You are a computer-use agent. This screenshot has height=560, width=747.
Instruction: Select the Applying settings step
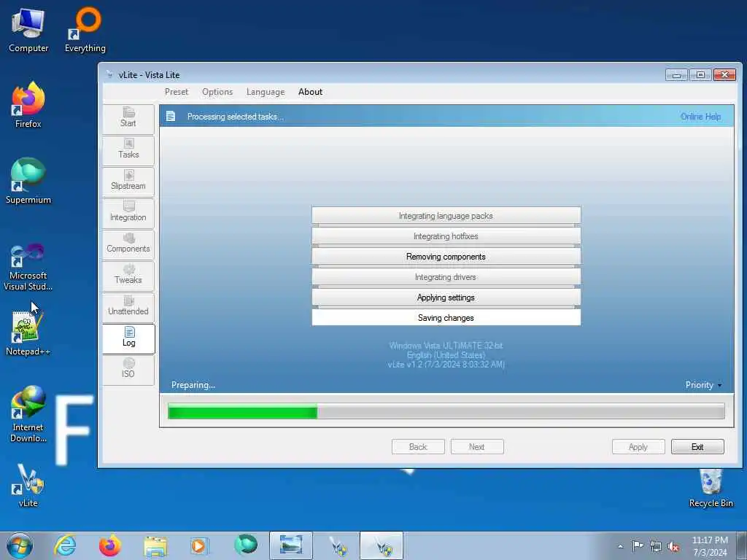[446, 297]
